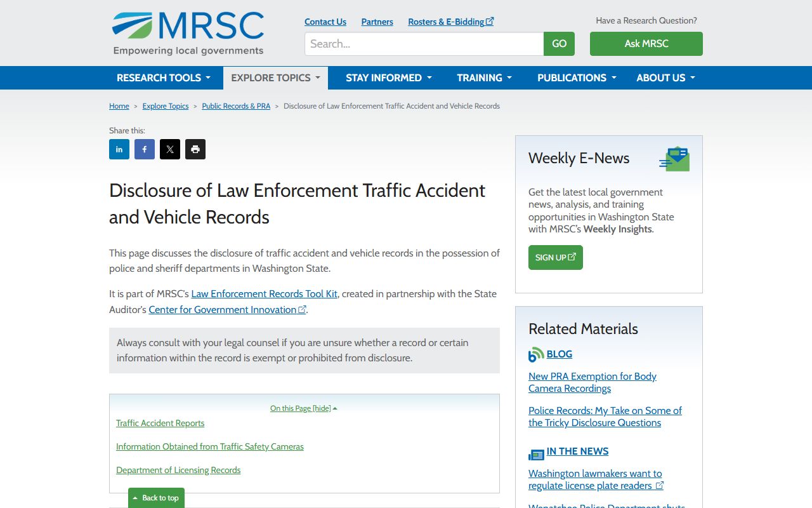812x508 pixels.
Task: Go to Explore Topics breadcrumb
Action: coord(166,106)
